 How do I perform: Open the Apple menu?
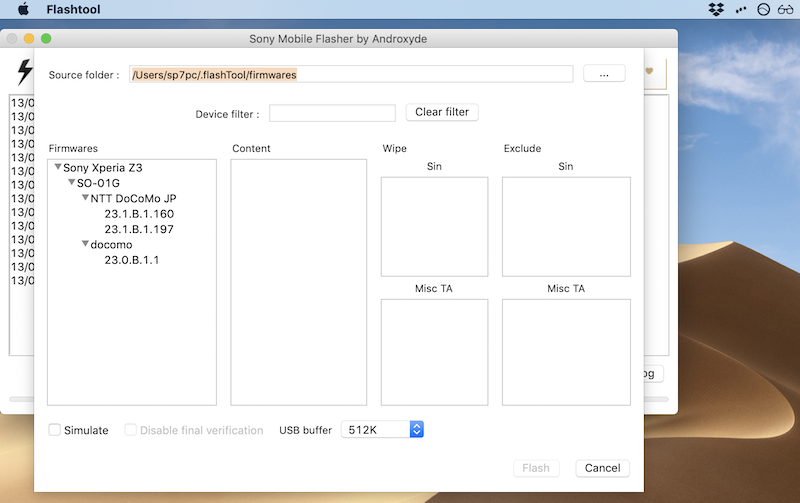click(23, 9)
